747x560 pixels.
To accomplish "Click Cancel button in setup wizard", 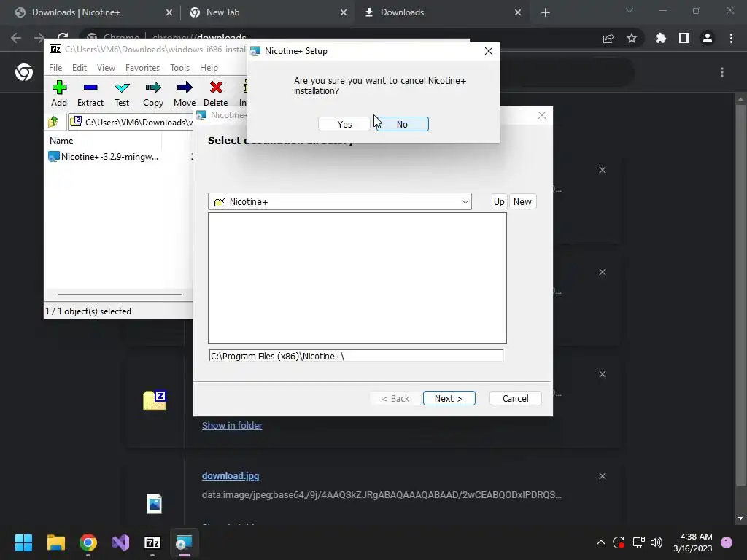I will point(515,399).
